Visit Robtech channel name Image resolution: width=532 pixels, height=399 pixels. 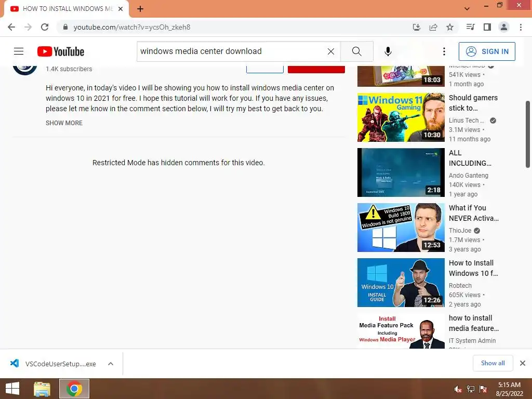460,286
